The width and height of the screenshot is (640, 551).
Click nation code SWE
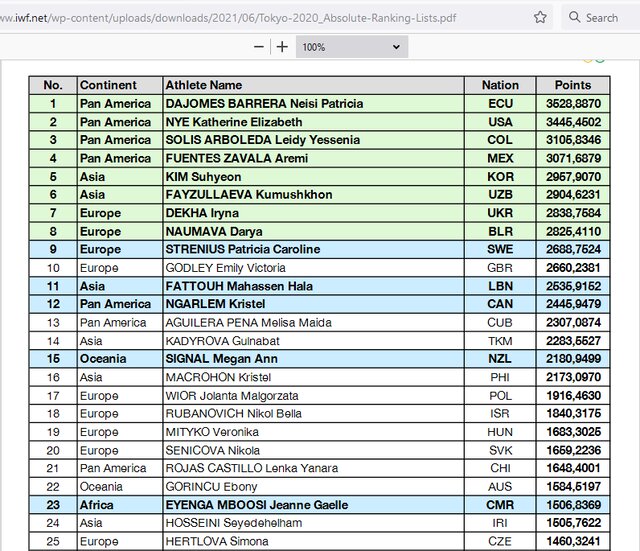pyautogui.click(x=500, y=249)
